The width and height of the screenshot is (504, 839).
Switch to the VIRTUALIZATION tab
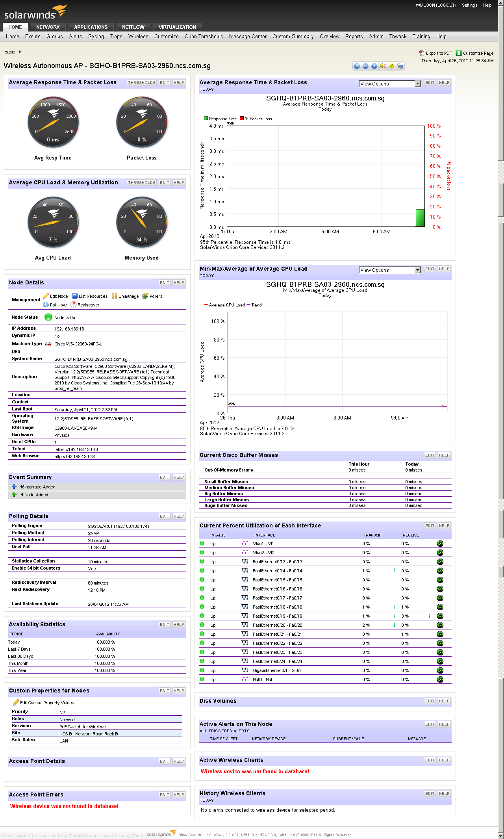(x=177, y=27)
